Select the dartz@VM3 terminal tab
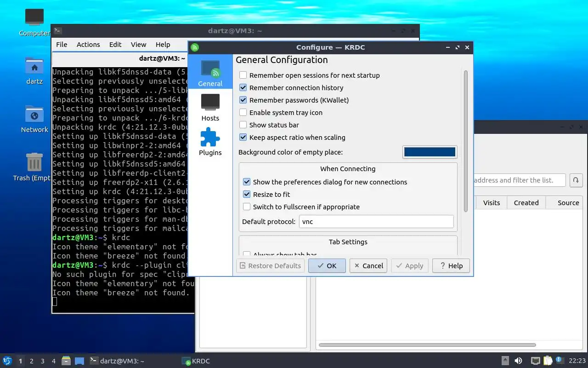The height and width of the screenshot is (368, 588). (162, 59)
